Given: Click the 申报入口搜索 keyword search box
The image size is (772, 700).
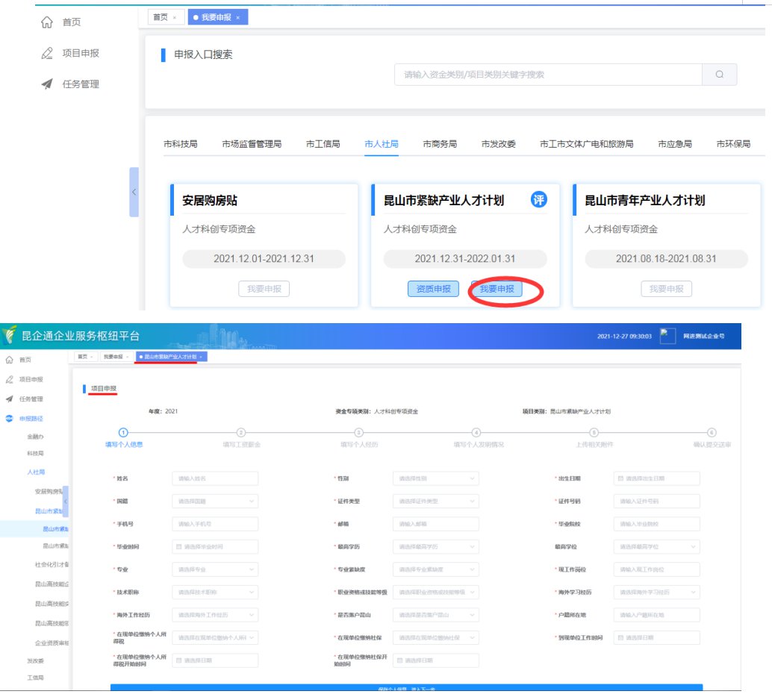Looking at the screenshot, I should coord(548,75).
